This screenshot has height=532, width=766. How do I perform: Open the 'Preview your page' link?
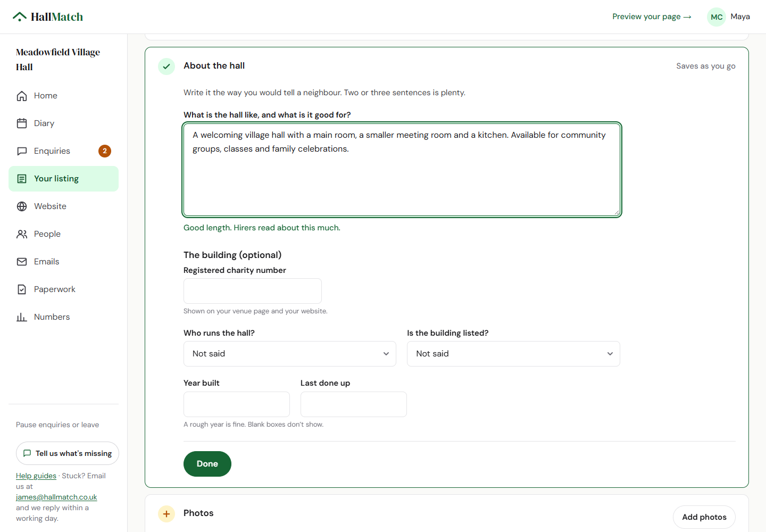tap(652, 16)
